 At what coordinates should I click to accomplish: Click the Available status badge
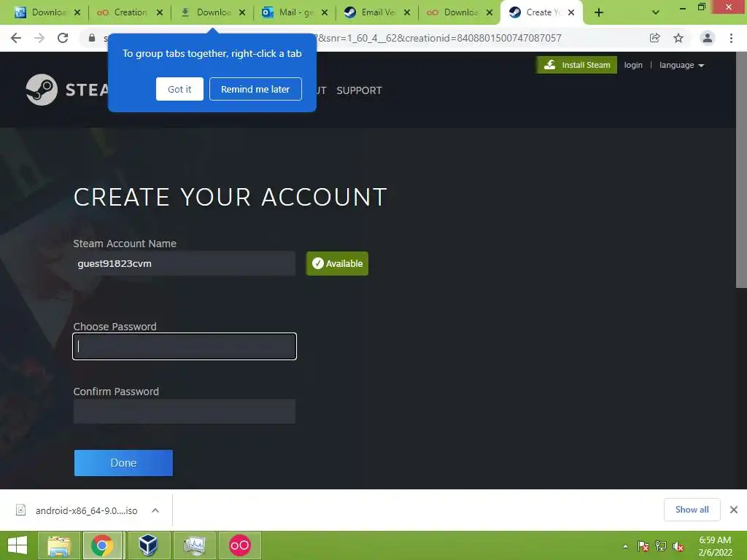pyautogui.click(x=337, y=263)
